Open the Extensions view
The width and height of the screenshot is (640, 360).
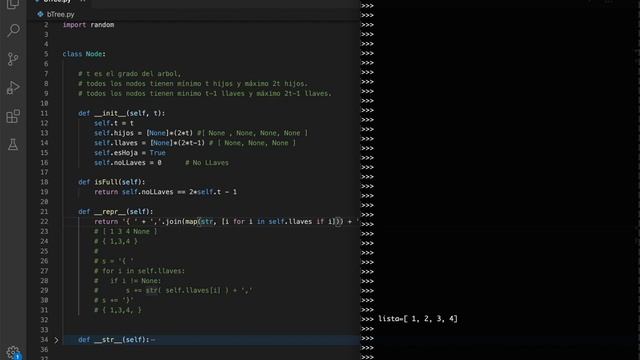coord(13,116)
